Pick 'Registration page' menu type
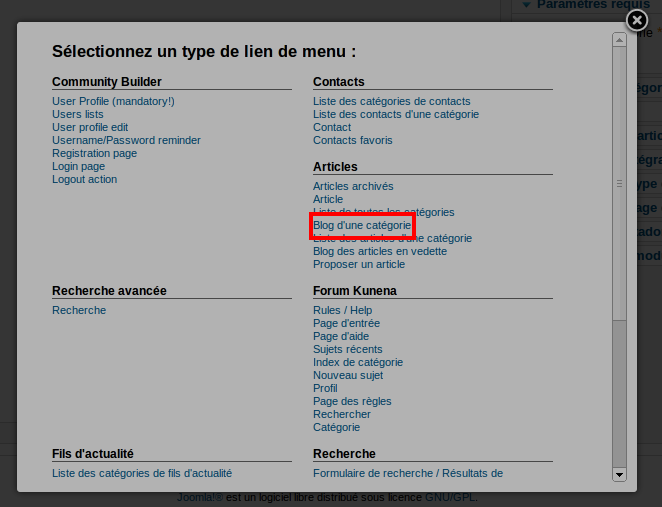This screenshot has height=507, width=662. (94, 153)
